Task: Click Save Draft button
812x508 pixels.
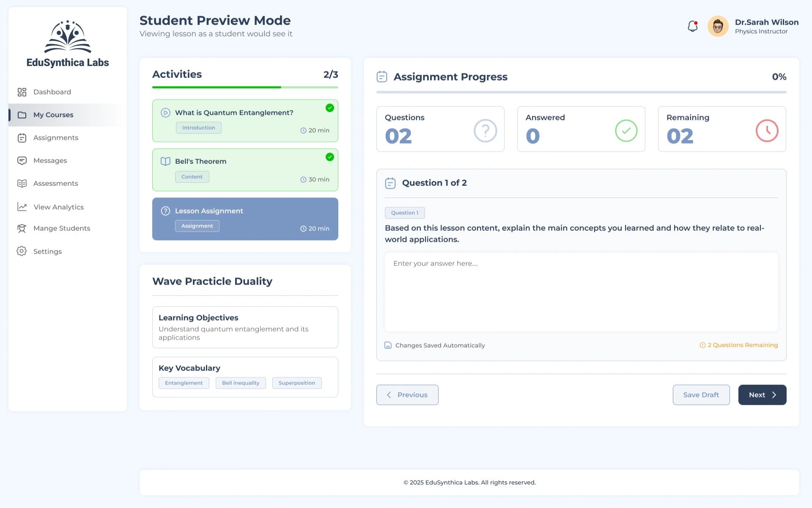Action: (701, 395)
